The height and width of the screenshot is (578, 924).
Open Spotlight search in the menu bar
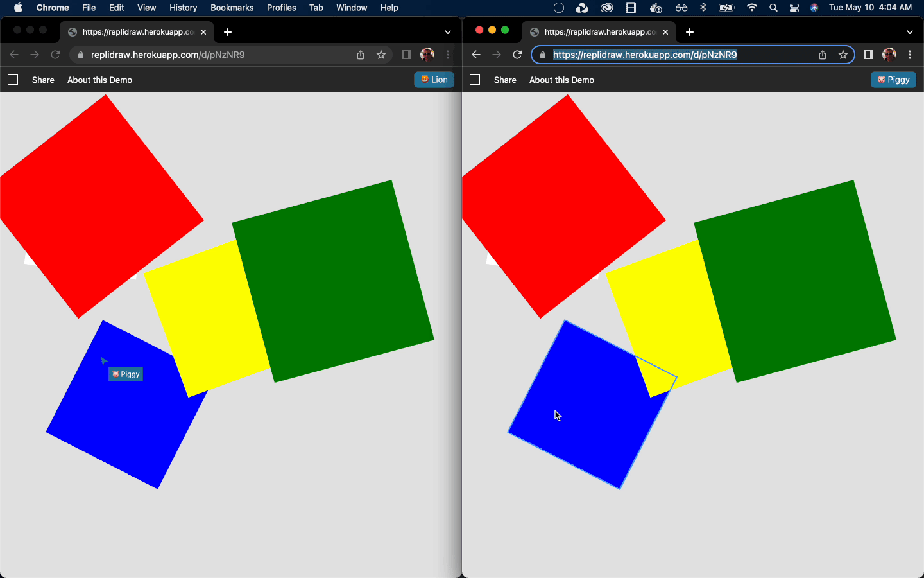tap(773, 8)
